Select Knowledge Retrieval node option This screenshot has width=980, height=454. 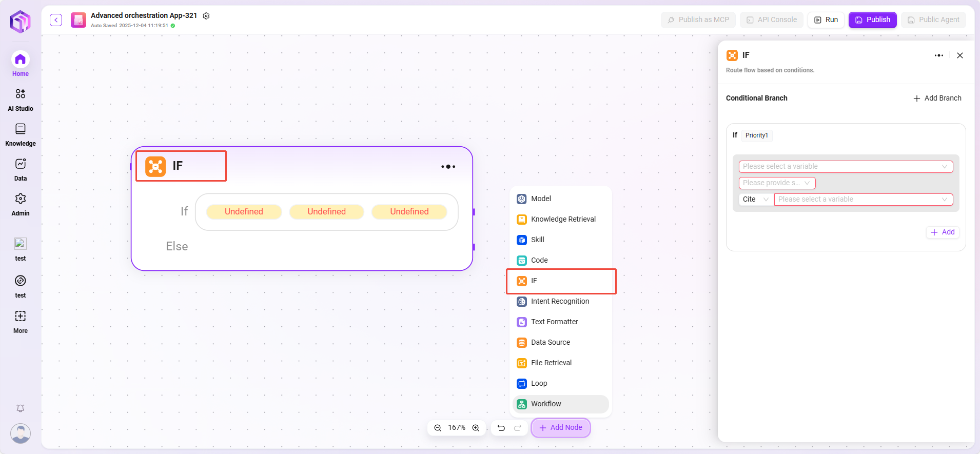tap(563, 220)
